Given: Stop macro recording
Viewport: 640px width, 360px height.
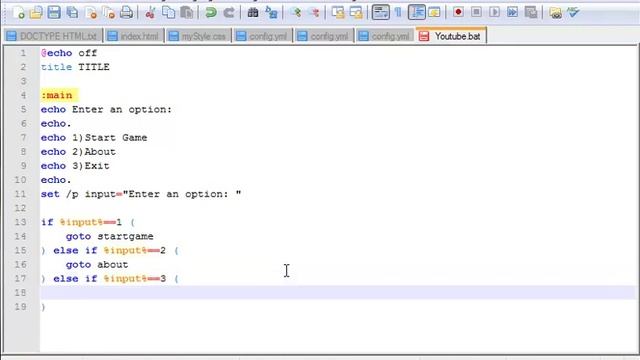Looking at the screenshot, I should tap(476, 13).
